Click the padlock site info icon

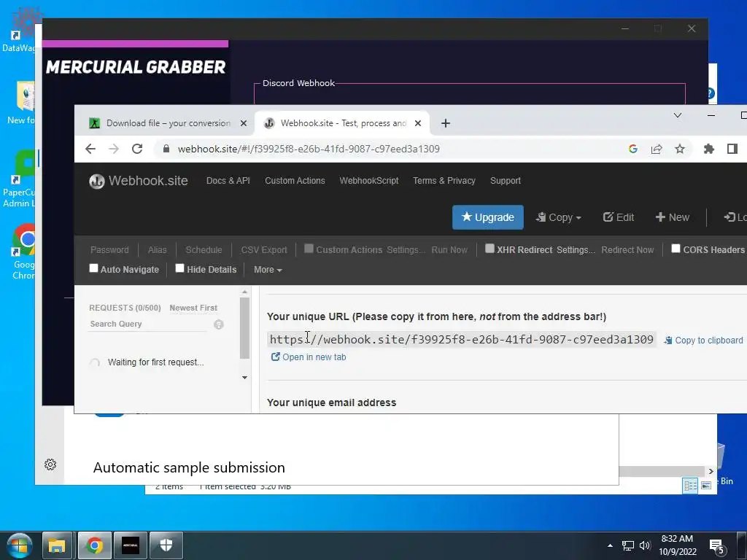[166, 149]
